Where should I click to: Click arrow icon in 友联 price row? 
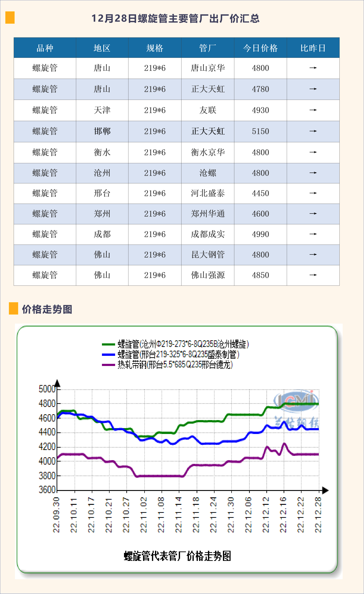click(313, 110)
